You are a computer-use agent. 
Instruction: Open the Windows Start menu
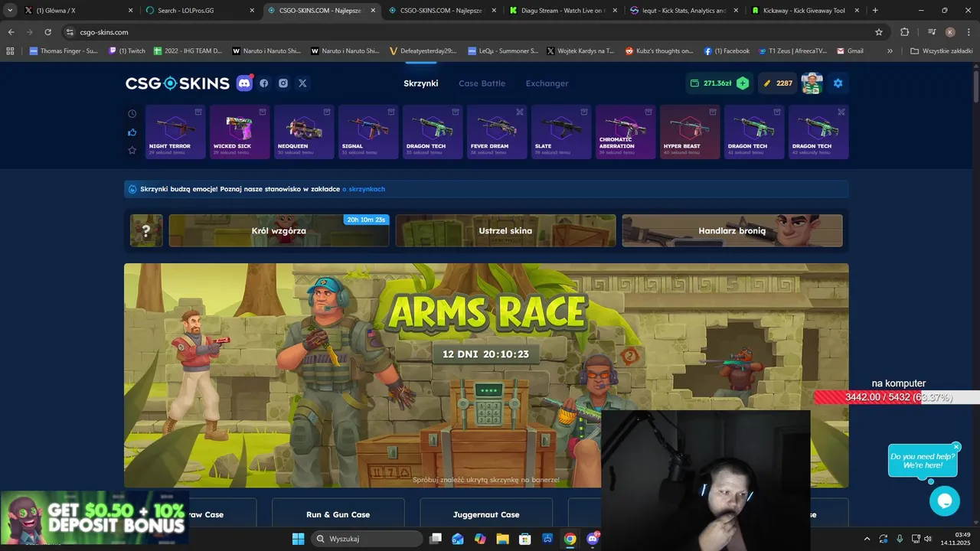298,539
